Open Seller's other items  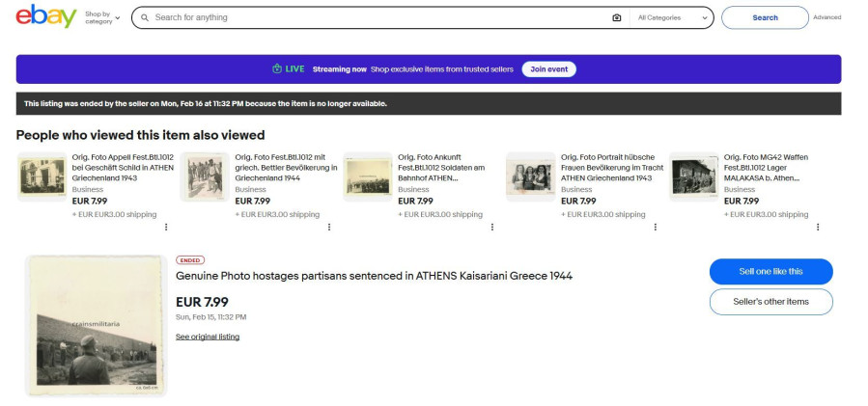(x=770, y=302)
